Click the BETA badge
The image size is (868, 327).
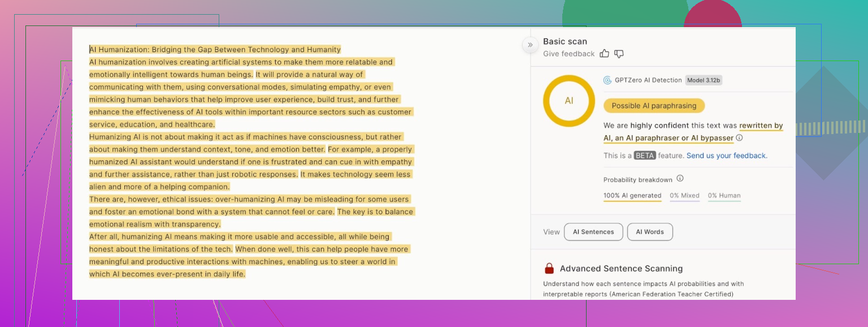click(645, 156)
